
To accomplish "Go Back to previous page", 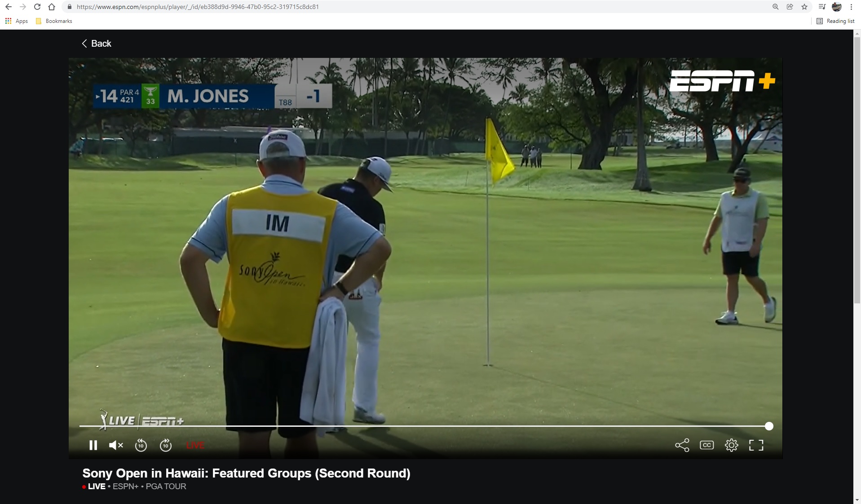I will 96,44.
